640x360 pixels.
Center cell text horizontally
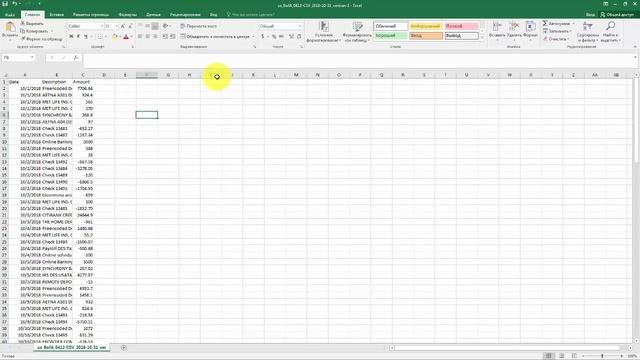pyautogui.click(x=147, y=37)
